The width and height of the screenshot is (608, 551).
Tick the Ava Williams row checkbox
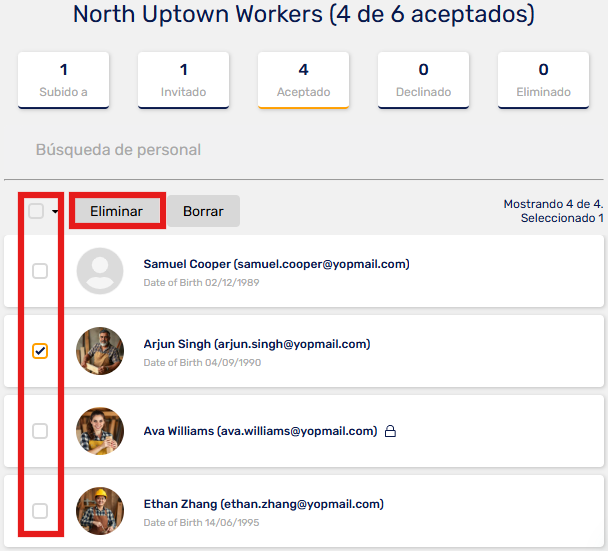coord(40,431)
